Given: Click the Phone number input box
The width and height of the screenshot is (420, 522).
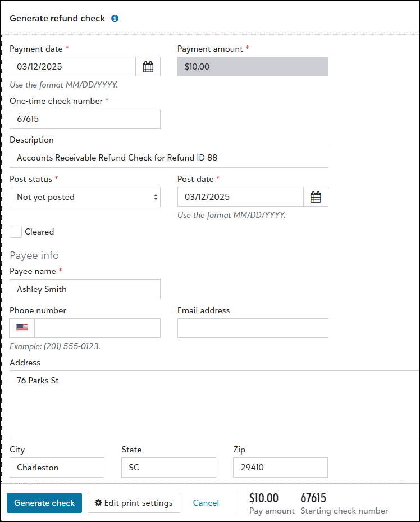Looking at the screenshot, I should pyautogui.click(x=98, y=328).
